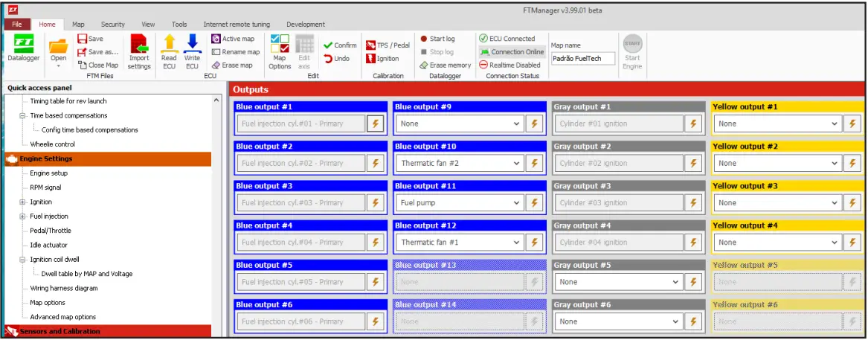Open Gray output #5 dropdown
868x340 pixels.
point(618,282)
